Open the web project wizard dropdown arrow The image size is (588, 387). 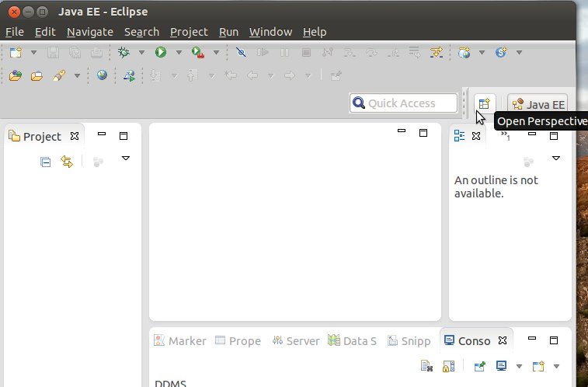pyautogui.click(x=482, y=53)
